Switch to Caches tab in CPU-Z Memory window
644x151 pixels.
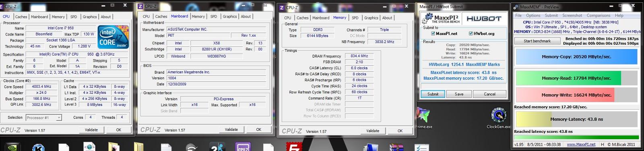(x=303, y=18)
